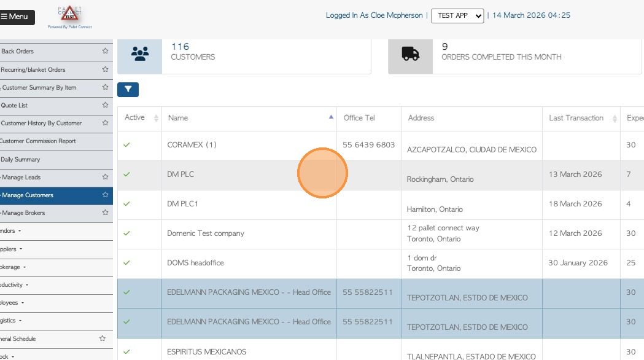Go to Customer Summary By Item
644x360 pixels.
coord(39,87)
